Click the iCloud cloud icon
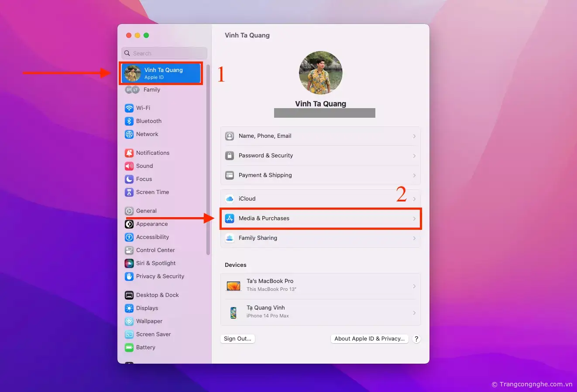Image resolution: width=577 pixels, height=392 pixels. (230, 199)
